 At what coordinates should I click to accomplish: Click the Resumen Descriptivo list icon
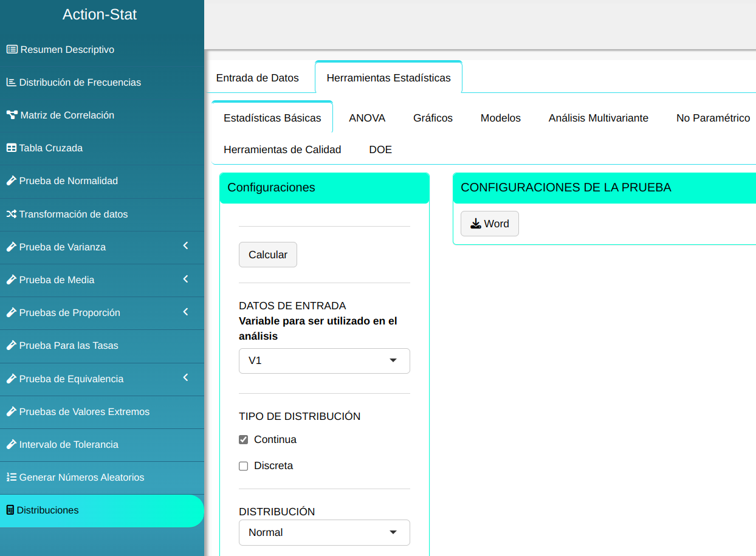pos(12,49)
